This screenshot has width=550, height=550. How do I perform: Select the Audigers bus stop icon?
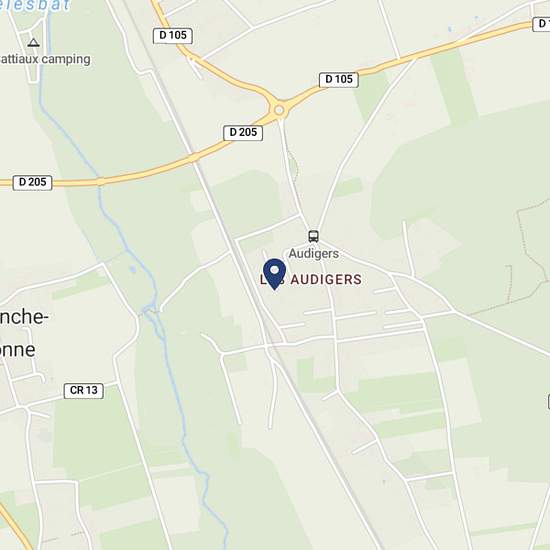(314, 236)
